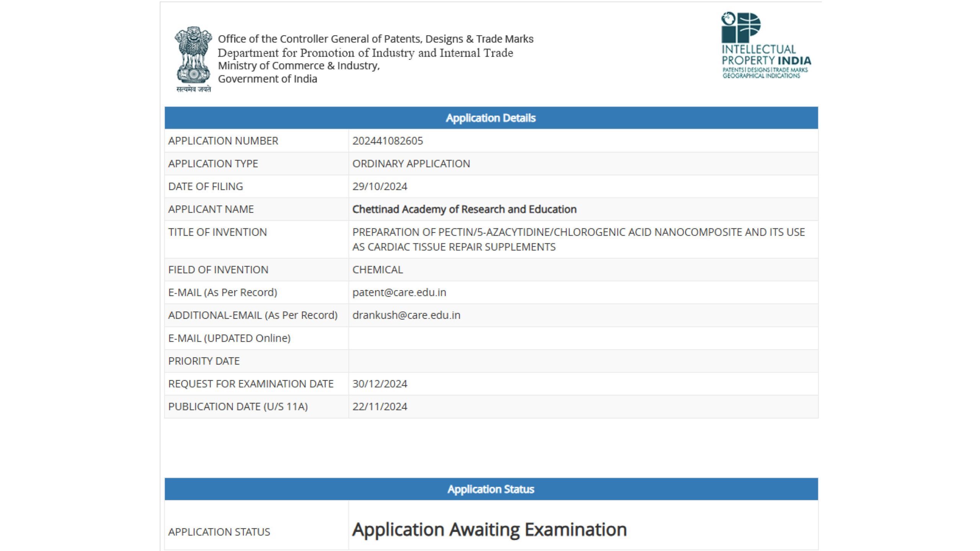Click the Application Awaiting Examination status text
Image resolution: width=980 pixels, height=551 pixels.
coord(489,530)
